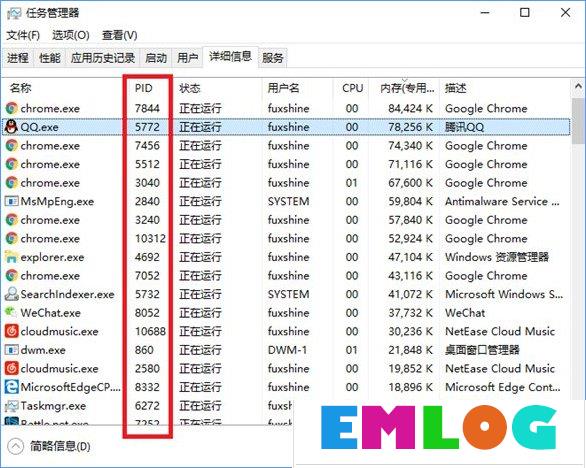Screen dimensions: 586x468
Task: Click the vertical scrollbar thumb
Action: pos(578,121)
